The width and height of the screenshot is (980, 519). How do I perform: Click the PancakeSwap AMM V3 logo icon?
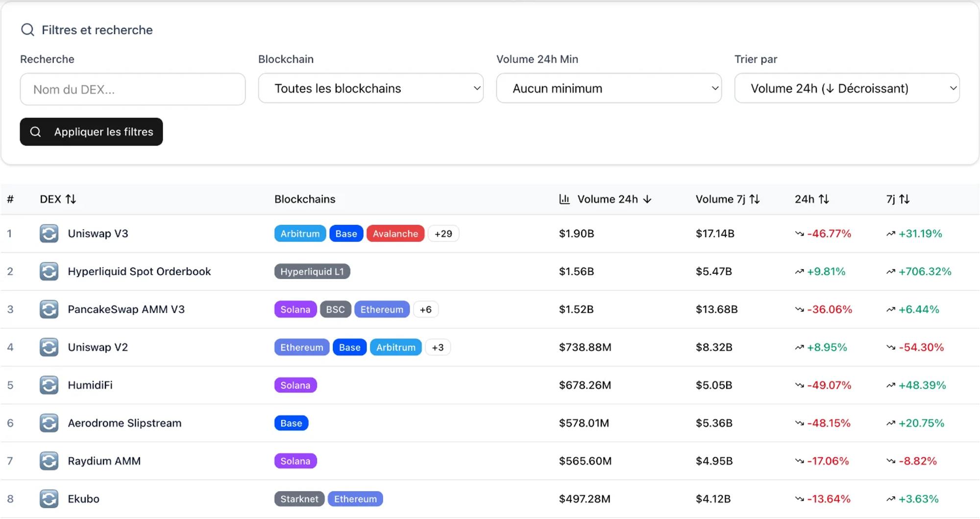tap(49, 309)
